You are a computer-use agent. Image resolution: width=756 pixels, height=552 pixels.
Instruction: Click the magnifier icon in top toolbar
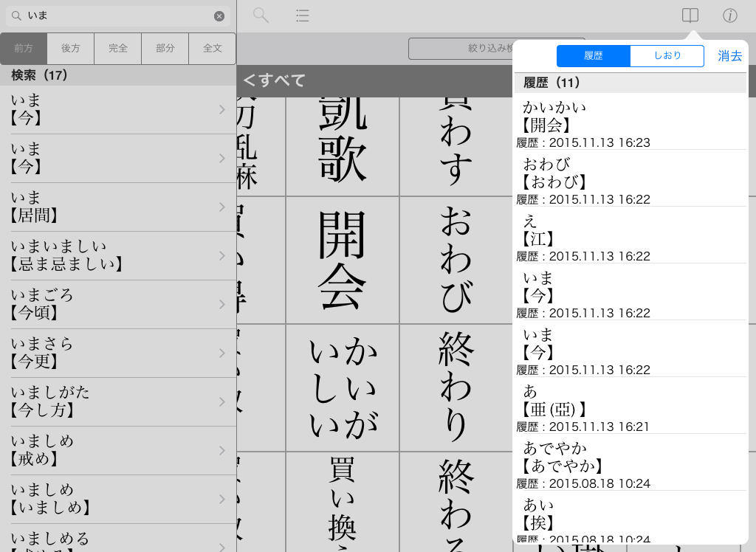(x=261, y=15)
